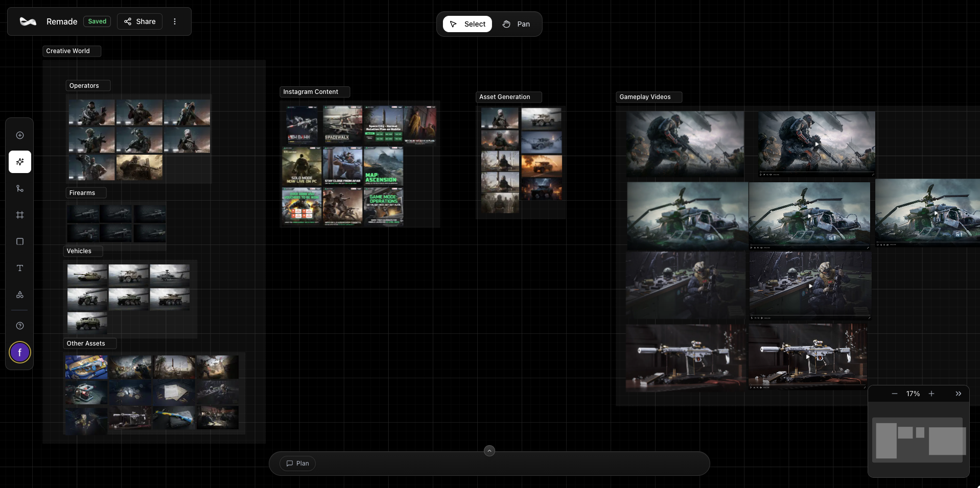The height and width of the screenshot is (488, 980).
Task: Click the minimap overview panel
Action: tap(919, 440)
